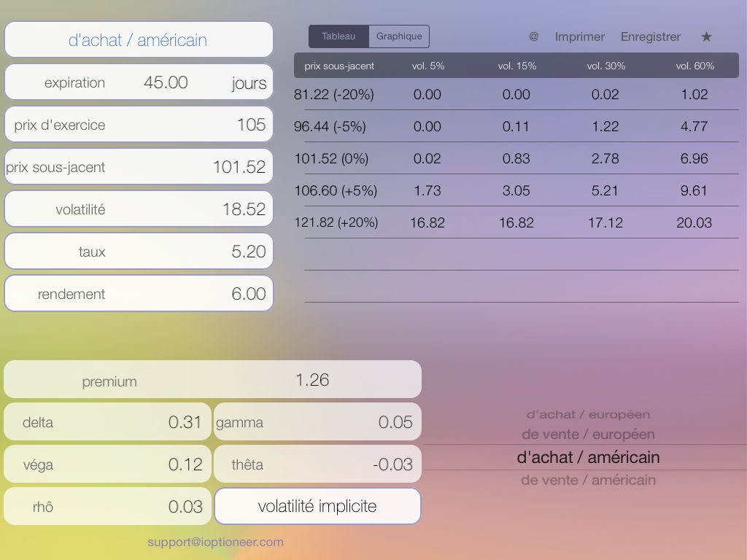
Task: Select the 81.22 (-20%) row label
Action: [334, 94]
